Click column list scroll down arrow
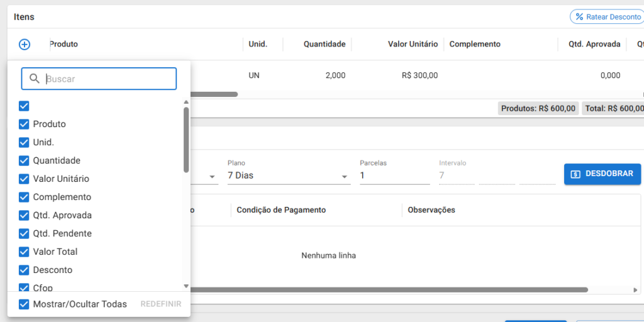Screen dimensions: 644x322 tap(186, 286)
